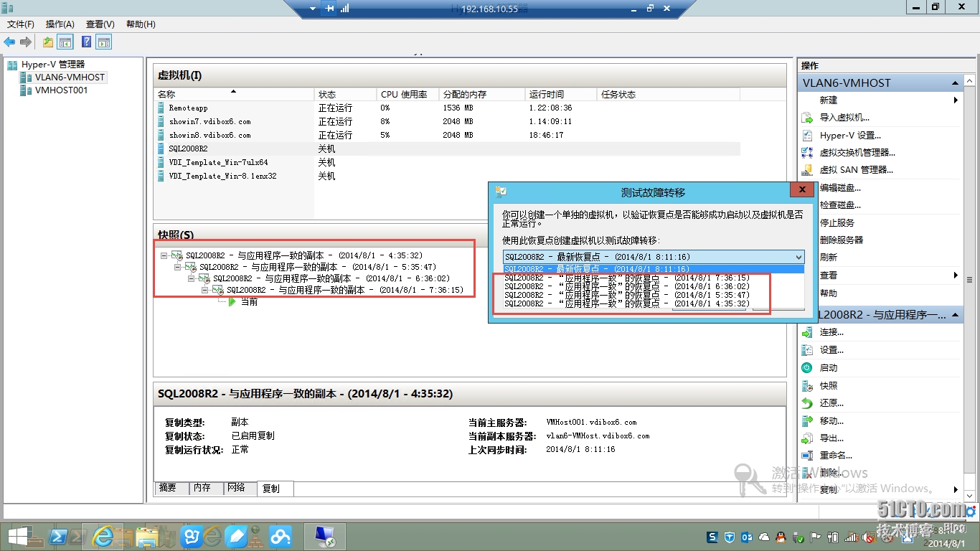Click the 连接 action icon
This screenshot has width=980, height=551.
tap(807, 332)
